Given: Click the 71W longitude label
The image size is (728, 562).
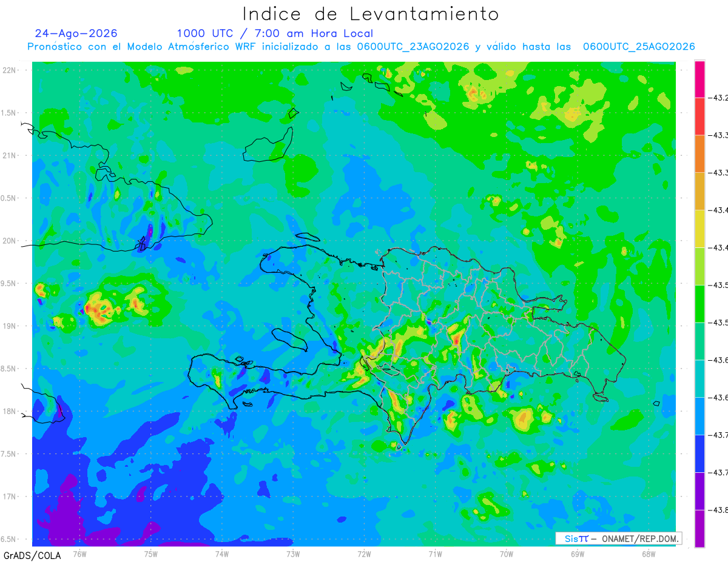Looking at the screenshot, I should (x=435, y=553).
